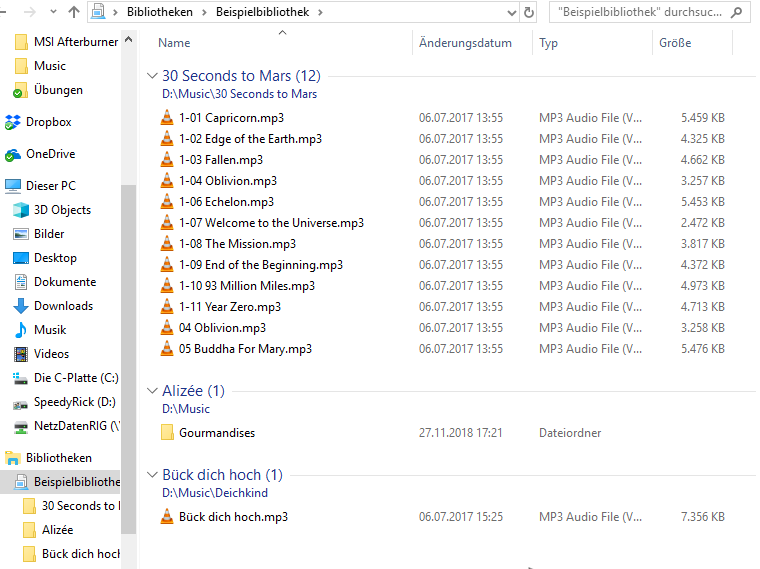The height and width of the screenshot is (569, 760).
Task: Click the Gourmandises folder icon
Action: (167, 432)
